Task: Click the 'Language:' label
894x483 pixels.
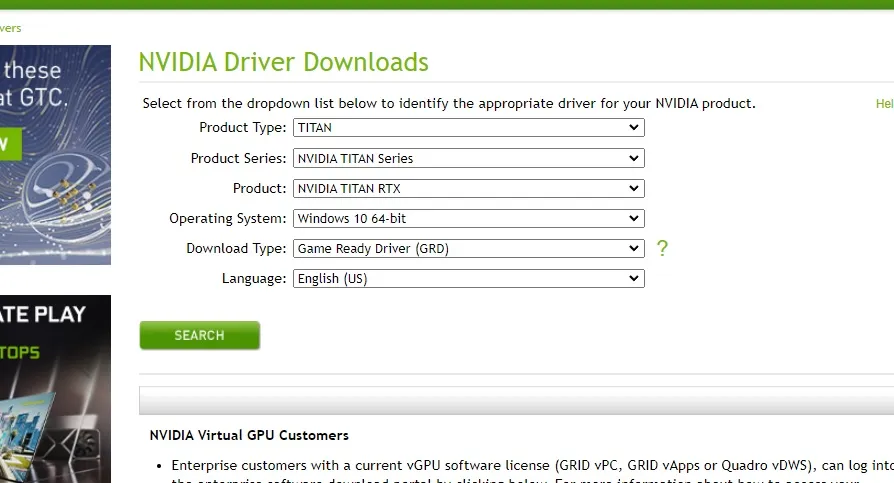Action: pyautogui.click(x=254, y=278)
